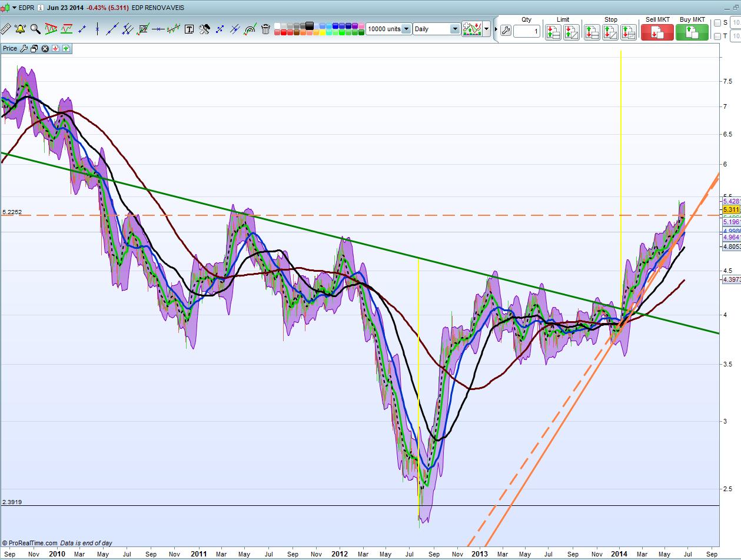The width and height of the screenshot is (741, 560).
Task: Detach Price panel with window icon
Action: click(x=34, y=48)
